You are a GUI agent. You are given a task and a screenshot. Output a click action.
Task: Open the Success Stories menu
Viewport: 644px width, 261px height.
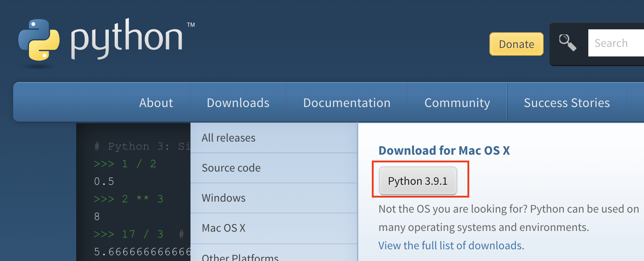567,103
